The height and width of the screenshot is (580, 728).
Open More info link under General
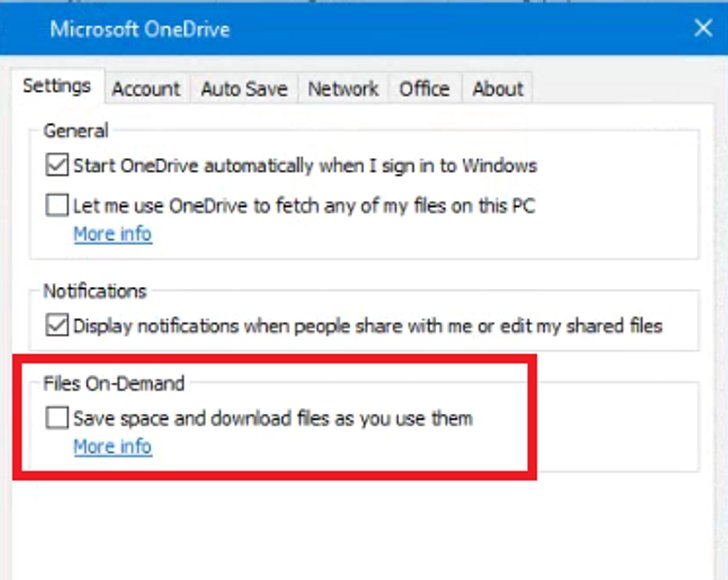click(113, 234)
